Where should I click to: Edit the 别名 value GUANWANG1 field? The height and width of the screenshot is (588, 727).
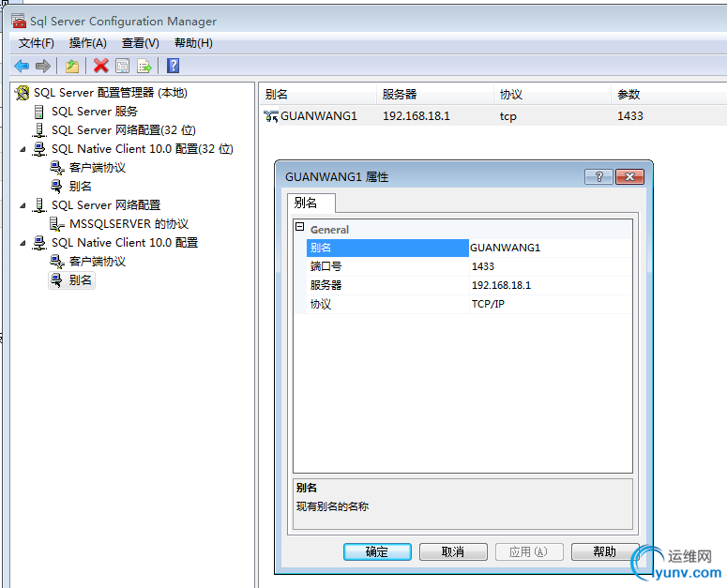point(551,248)
